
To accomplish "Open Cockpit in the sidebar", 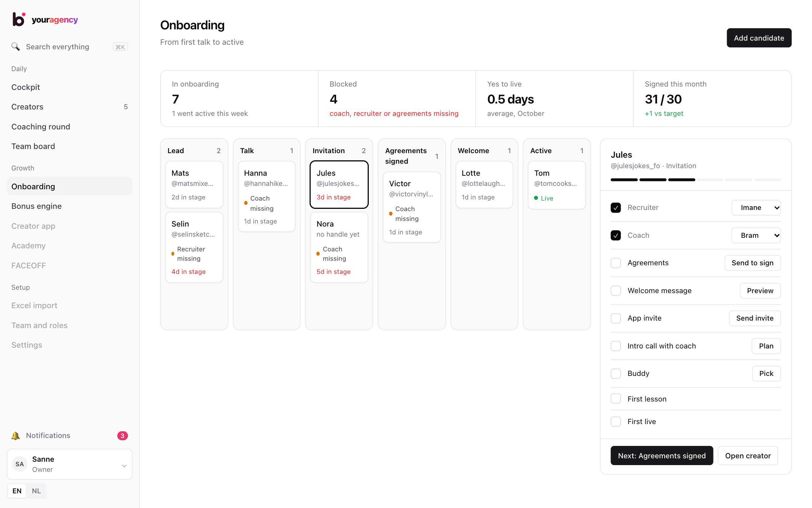I will 70,87.
